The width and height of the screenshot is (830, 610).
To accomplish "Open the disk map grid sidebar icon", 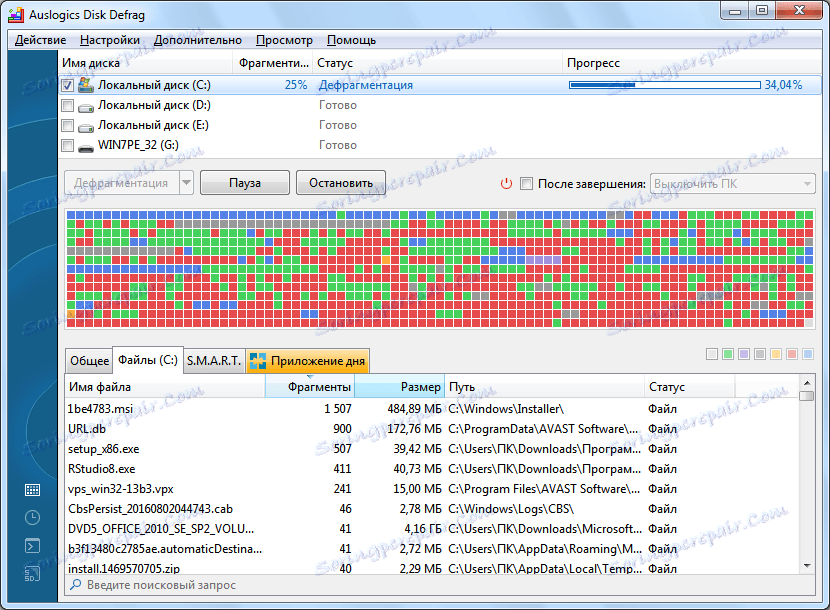I will pos(32,490).
